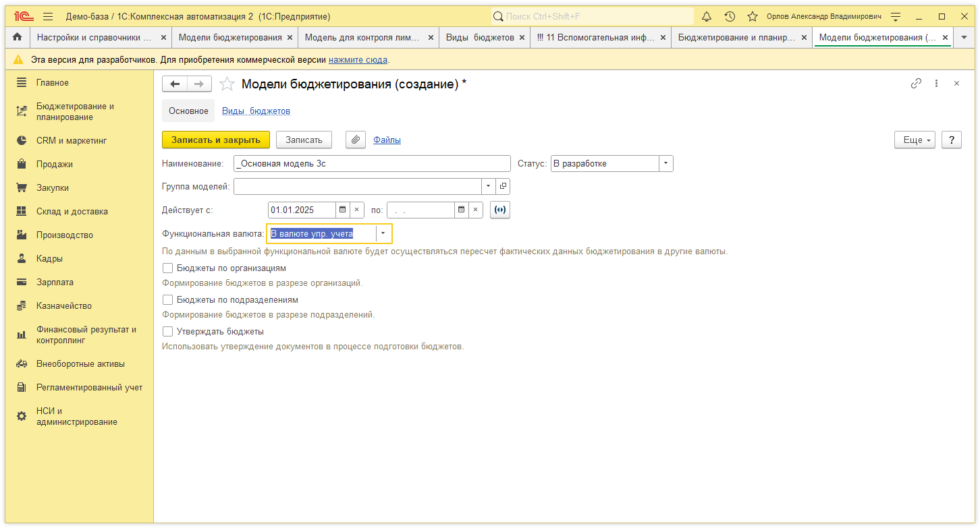
Task: Click the period selection button beside dates
Action: pyautogui.click(x=499, y=210)
